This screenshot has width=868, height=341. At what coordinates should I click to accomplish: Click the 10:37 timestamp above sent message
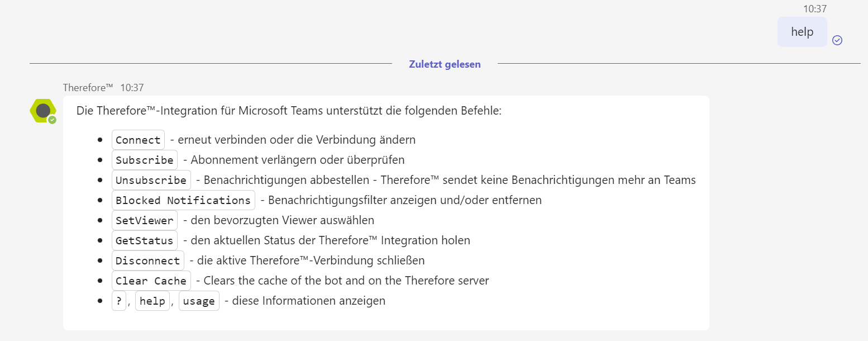click(x=815, y=8)
